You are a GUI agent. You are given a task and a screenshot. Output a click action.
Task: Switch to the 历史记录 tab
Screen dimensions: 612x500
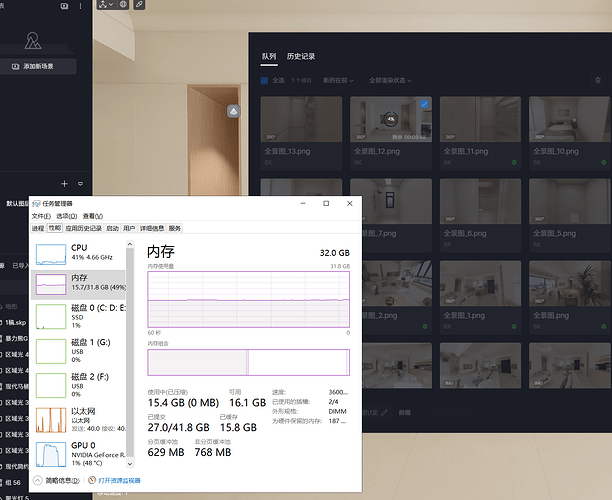301,57
